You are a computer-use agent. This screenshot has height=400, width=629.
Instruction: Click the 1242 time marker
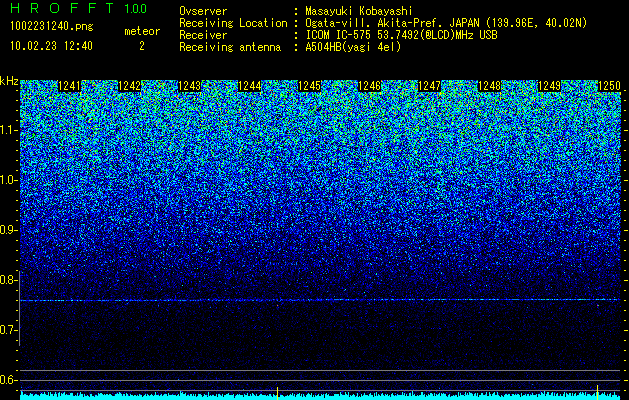[x=130, y=86]
